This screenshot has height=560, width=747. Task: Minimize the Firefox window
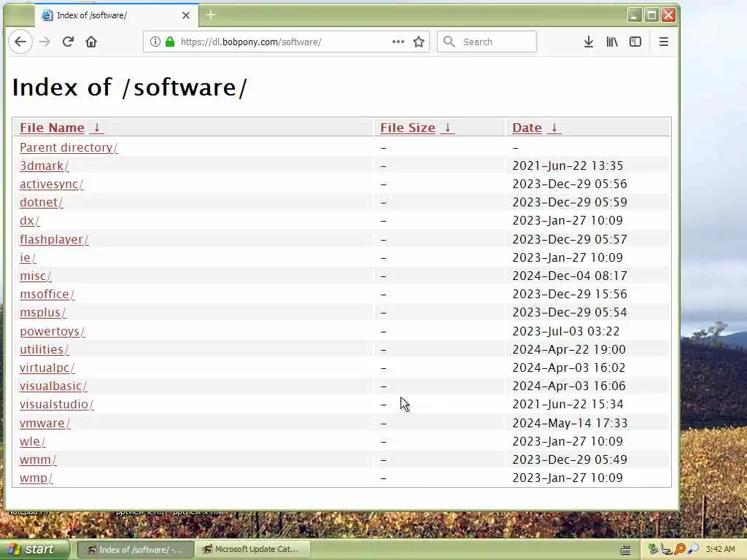(x=634, y=15)
